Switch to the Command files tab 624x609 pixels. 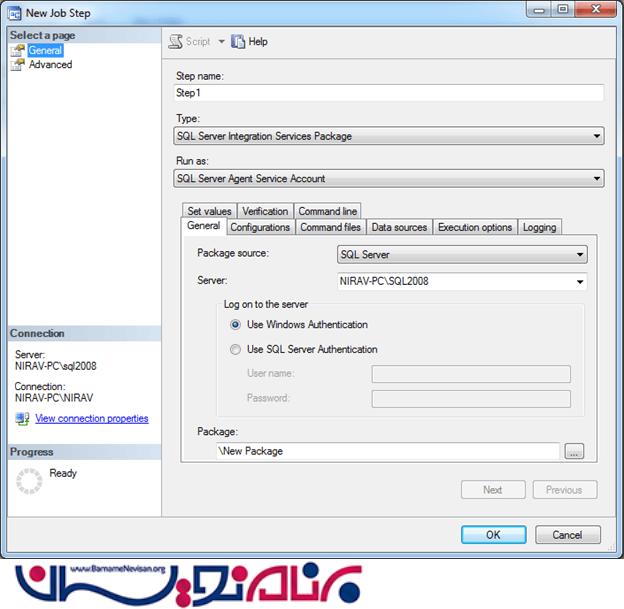click(330, 227)
